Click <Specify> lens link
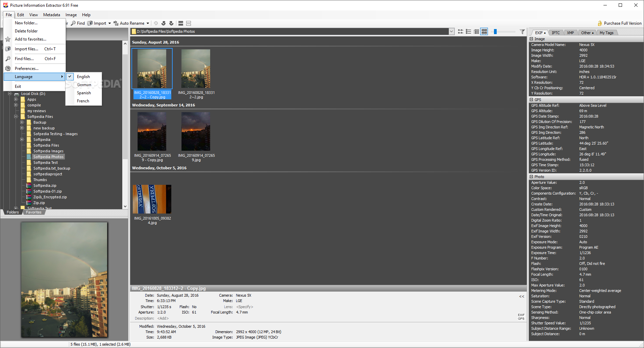The height and width of the screenshot is (348, 644). point(245,307)
